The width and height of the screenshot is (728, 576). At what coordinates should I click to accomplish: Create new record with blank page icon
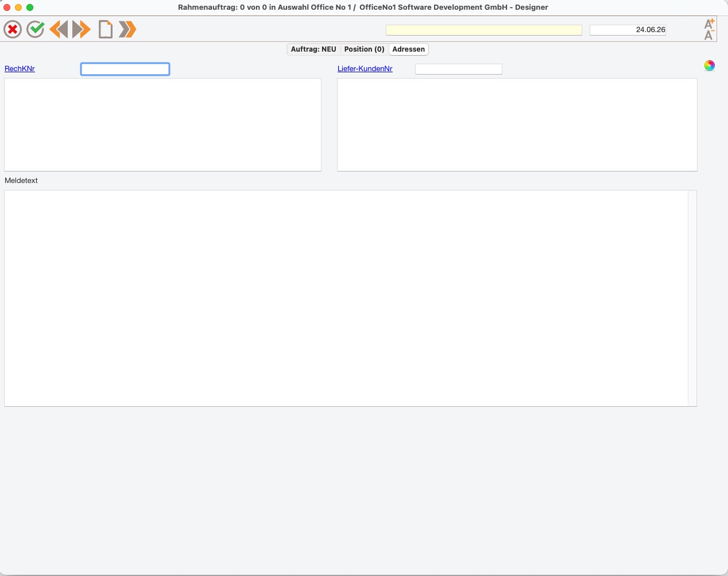(x=105, y=29)
